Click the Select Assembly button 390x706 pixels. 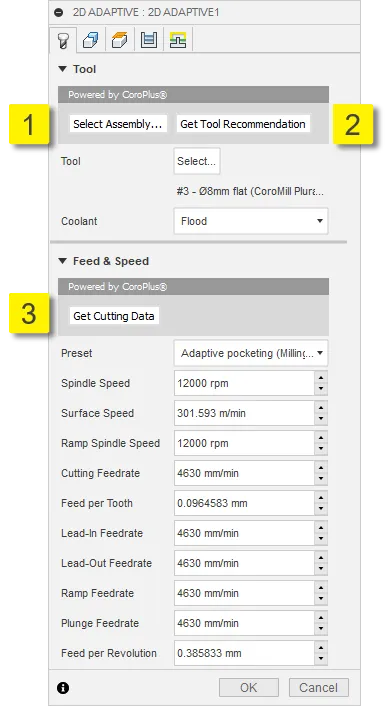118,124
